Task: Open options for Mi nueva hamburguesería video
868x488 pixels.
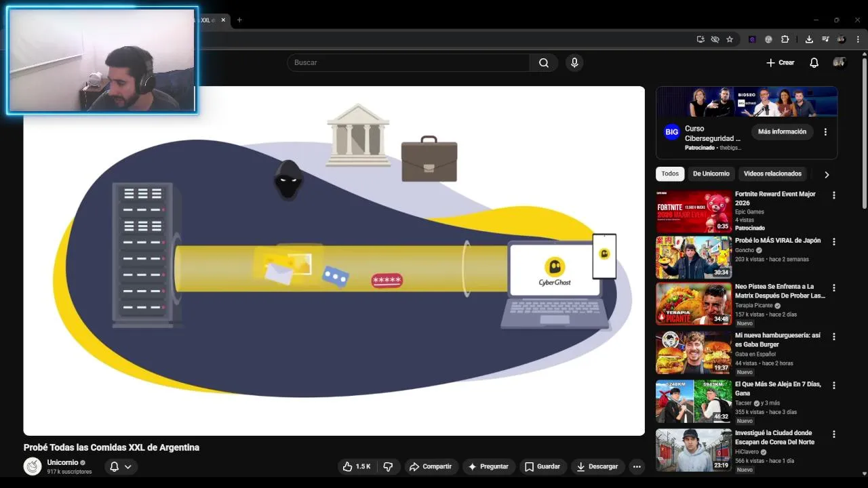Action: pyautogui.click(x=834, y=336)
